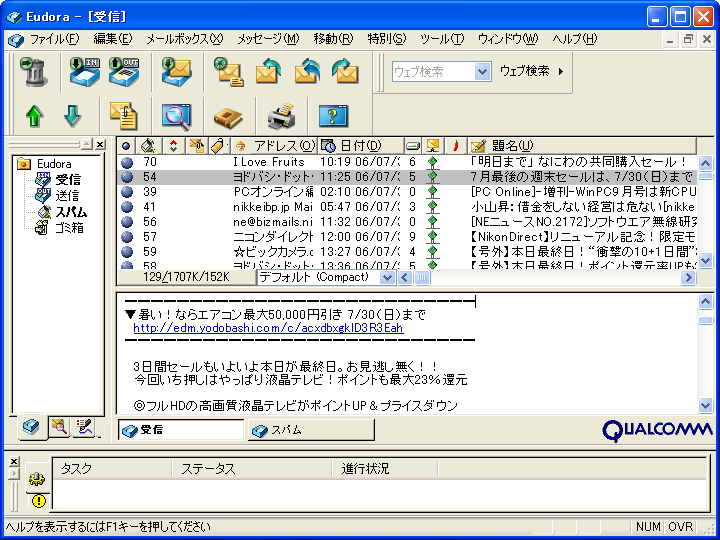Expand the ウェブ検索 button arrow menu
Viewport: 720px width, 540px height.
(561, 71)
